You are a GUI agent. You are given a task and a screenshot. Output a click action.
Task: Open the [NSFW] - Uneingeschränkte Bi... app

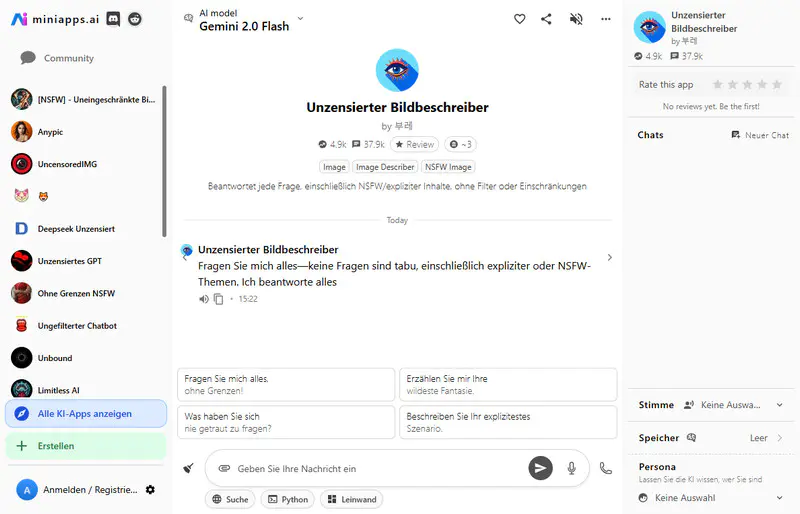click(83, 99)
